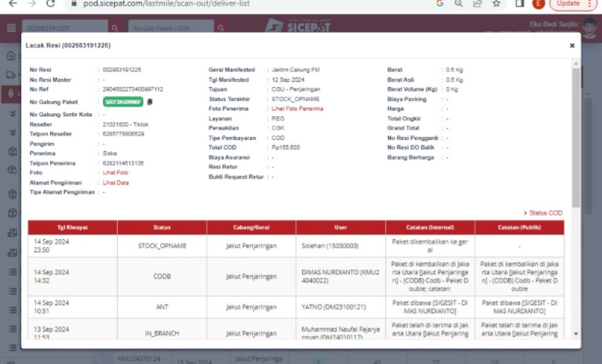Click the Telpon Reseller number 6285778806529
This screenshot has height=364, width=602.
pos(123,134)
